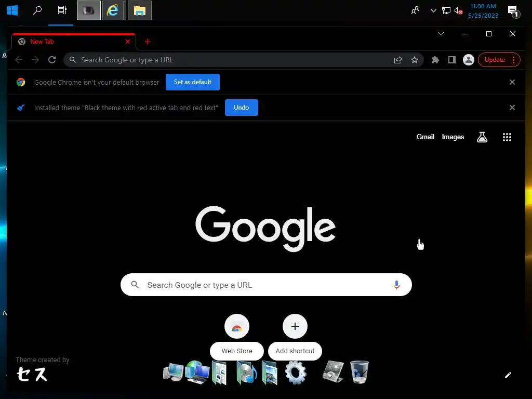
Task: Open Internet Explorer from the taskbar
Action: [113, 10]
